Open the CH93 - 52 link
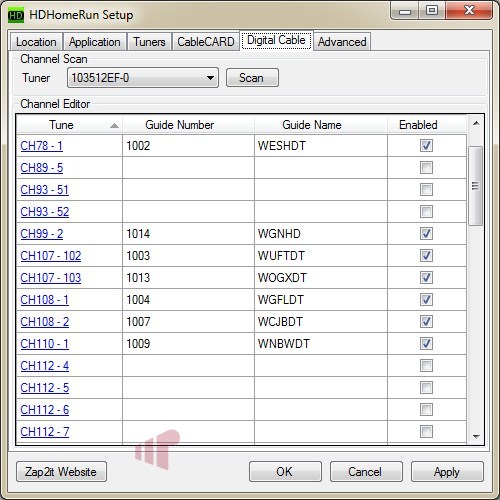Screen dimensions: 500x500 pos(45,212)
